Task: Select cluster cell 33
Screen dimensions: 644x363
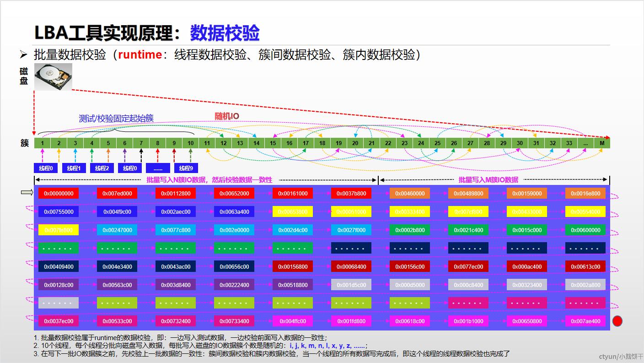Action: 569,143
